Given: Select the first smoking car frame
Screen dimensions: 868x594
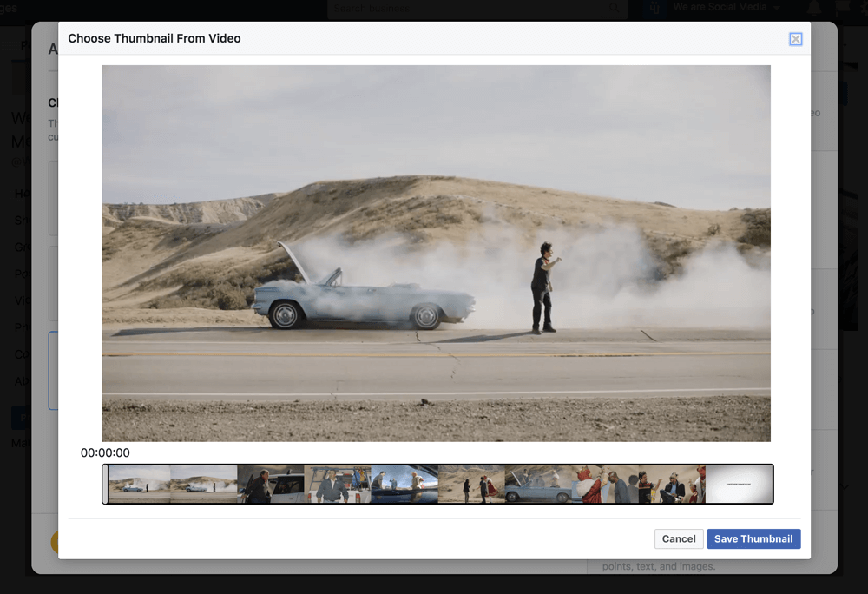Looking at the screenshot, I should click(139, 485).
